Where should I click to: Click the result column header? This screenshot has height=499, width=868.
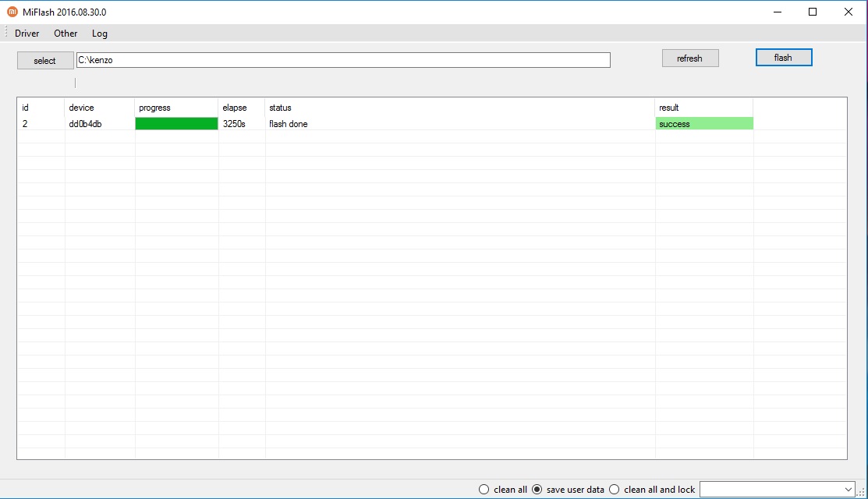coord(704,108)
